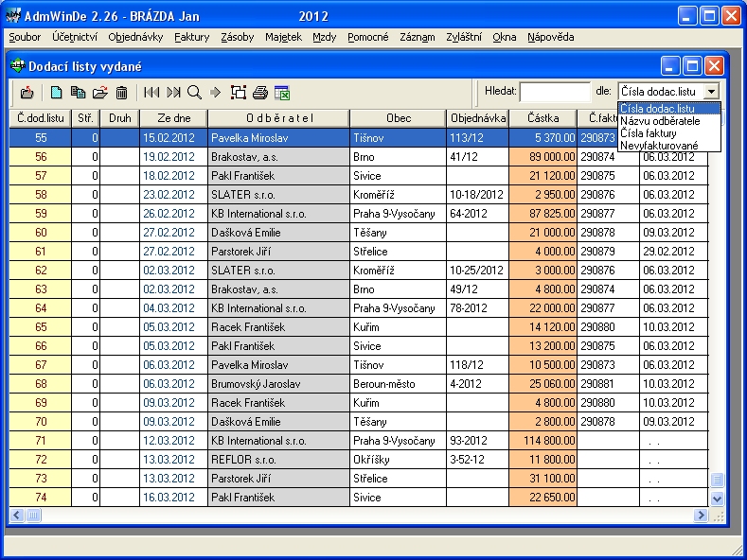Click the 'Ze dne' column header
Image resolution: width=747 pixels, height=560 pixels.
174,118
